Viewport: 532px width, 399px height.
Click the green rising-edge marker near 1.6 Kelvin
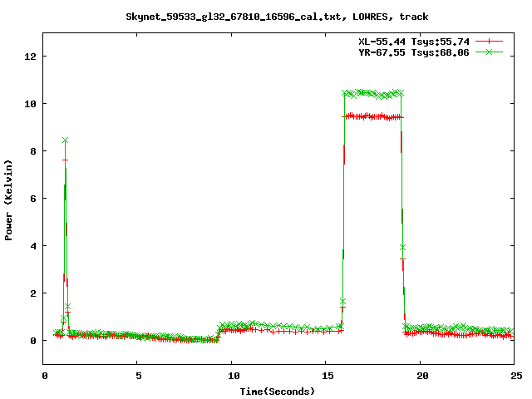click(x=342, y=301)
